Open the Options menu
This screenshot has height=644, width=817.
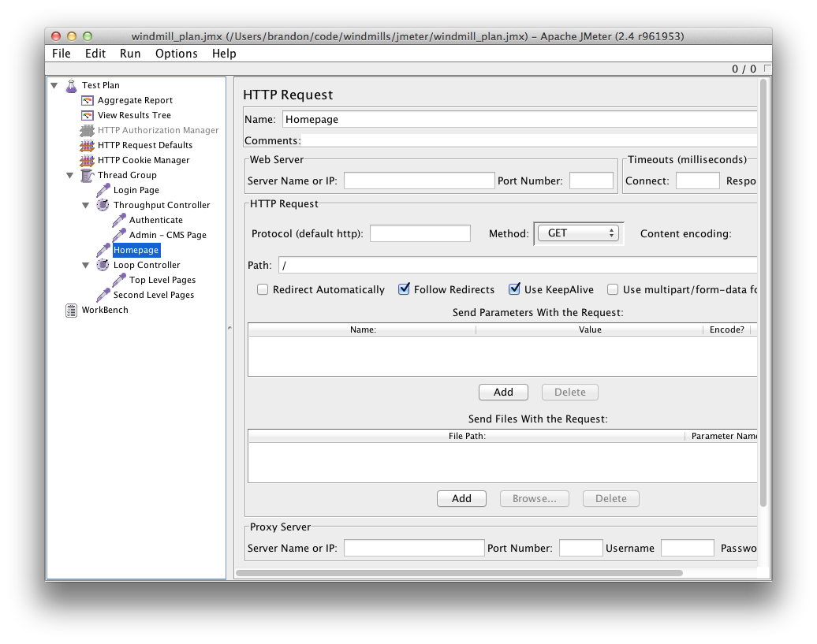click(x=176, y=54)
